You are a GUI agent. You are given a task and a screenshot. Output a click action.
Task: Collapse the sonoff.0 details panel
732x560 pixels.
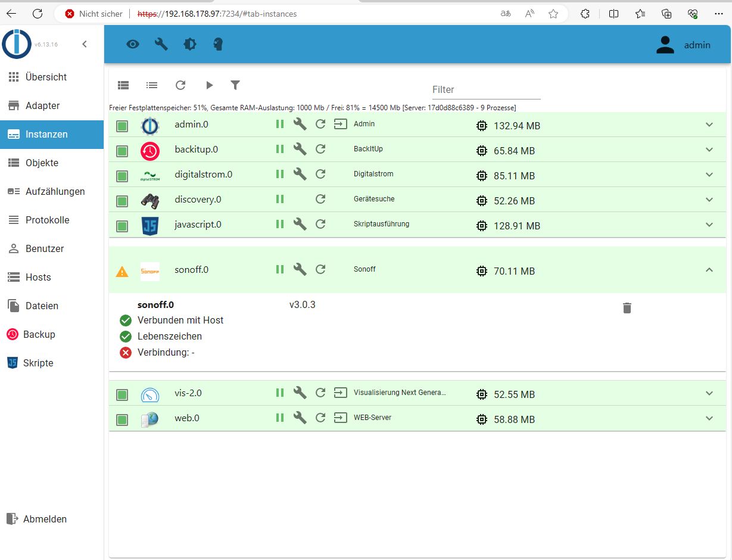pyautogui.click(x=709, y=270)
